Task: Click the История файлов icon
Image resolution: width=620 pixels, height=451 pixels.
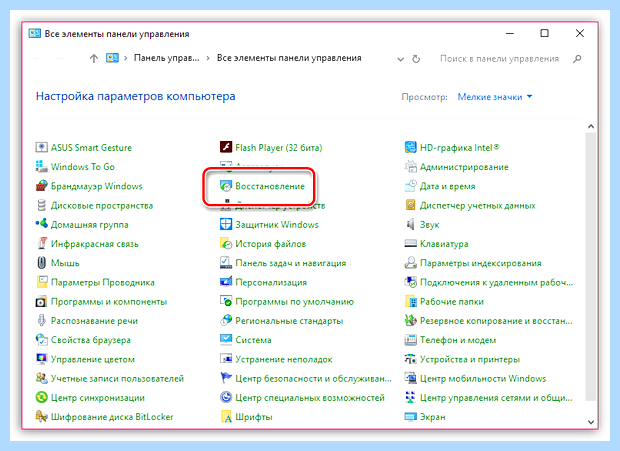Action: pyautogui.click(x=226, y=244)
